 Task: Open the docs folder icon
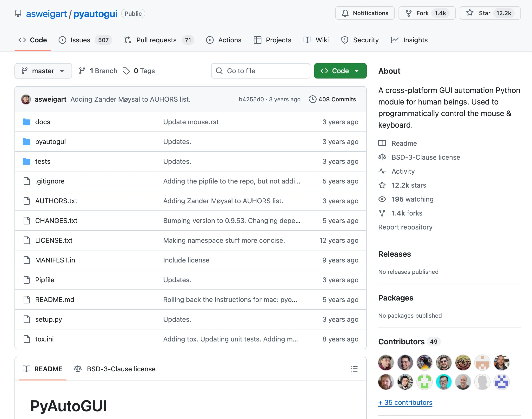pos(26,122)
